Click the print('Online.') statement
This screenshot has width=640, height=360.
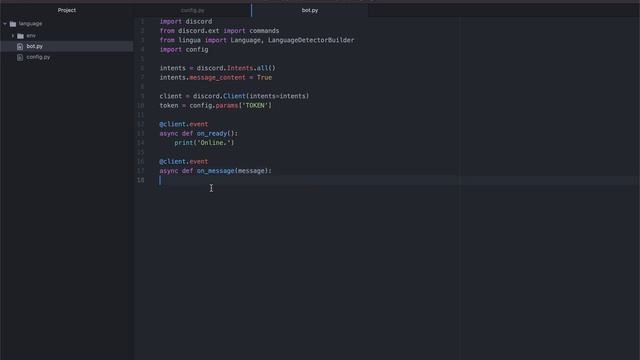[204, 143]
